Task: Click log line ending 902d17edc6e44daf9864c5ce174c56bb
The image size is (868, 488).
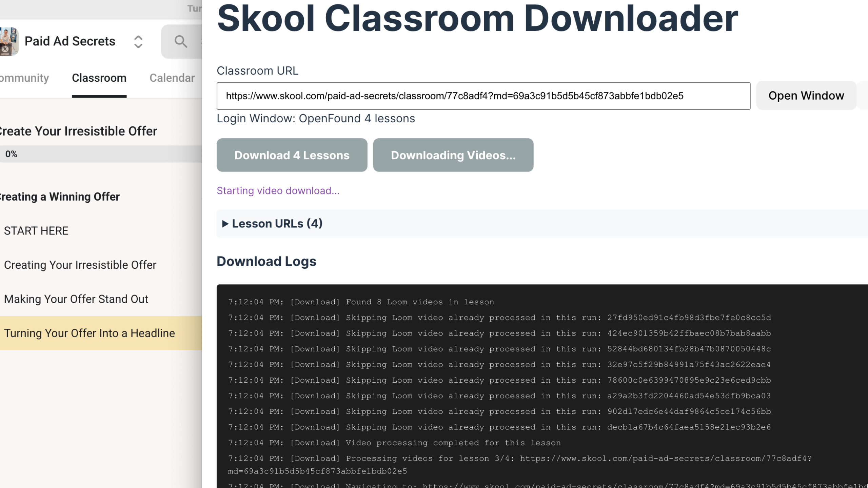Action: pyautogui.click(x=499, y=411)
